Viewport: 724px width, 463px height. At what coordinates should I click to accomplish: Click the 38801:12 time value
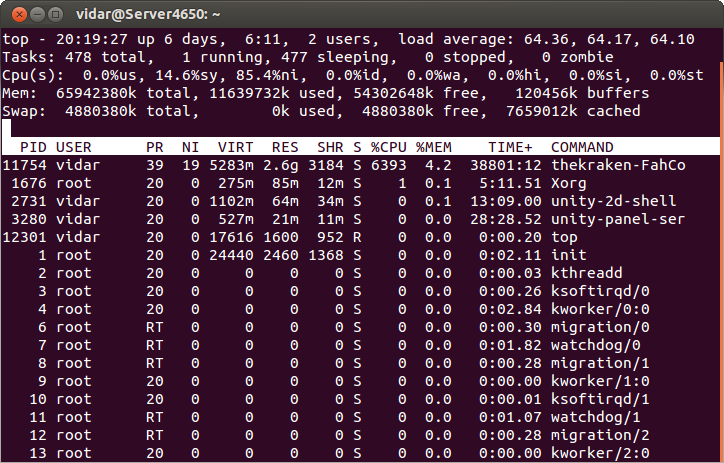[x=506, y=165]
